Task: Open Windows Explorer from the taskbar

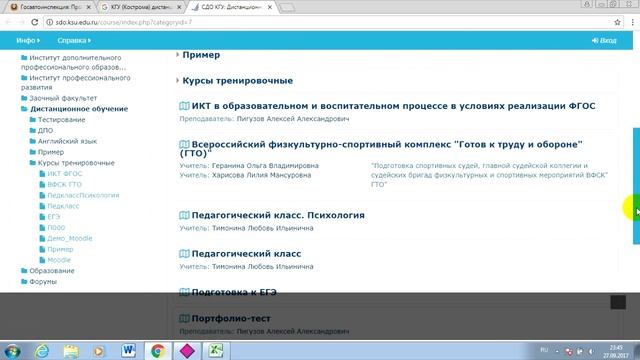Action: click(x=71, y=351)
